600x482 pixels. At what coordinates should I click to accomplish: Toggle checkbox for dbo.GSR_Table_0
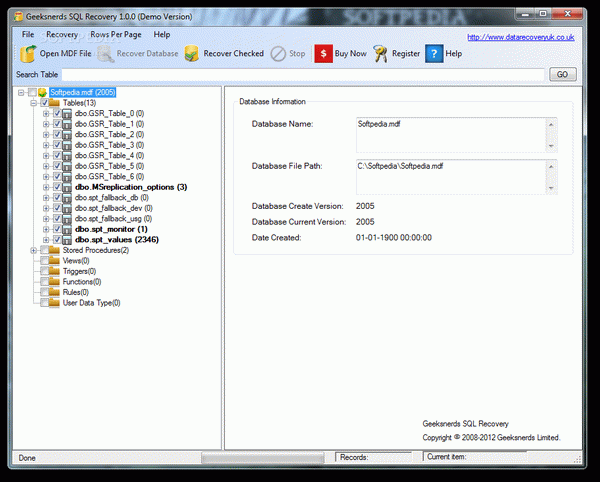click(x=57, y=114)
